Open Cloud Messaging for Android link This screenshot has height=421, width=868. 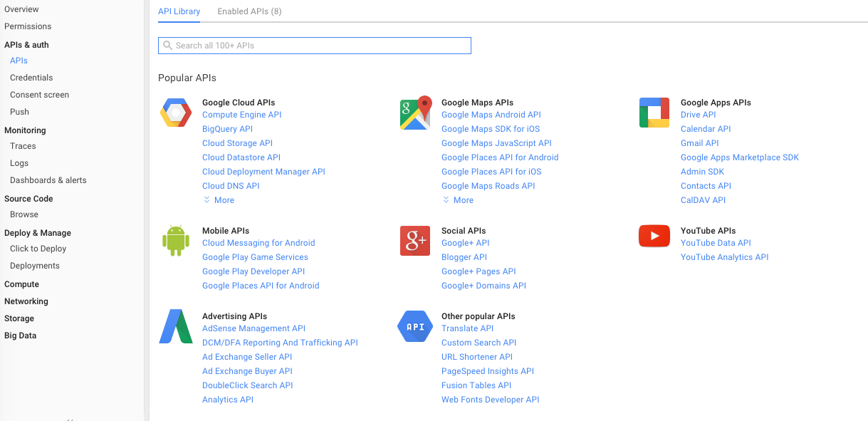[258, 243]
